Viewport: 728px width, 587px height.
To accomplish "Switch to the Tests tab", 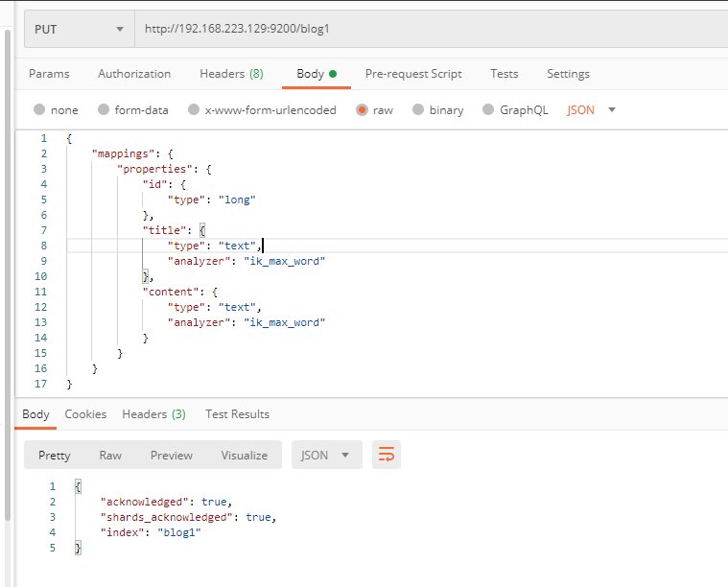I will click(x=505, y=74).
